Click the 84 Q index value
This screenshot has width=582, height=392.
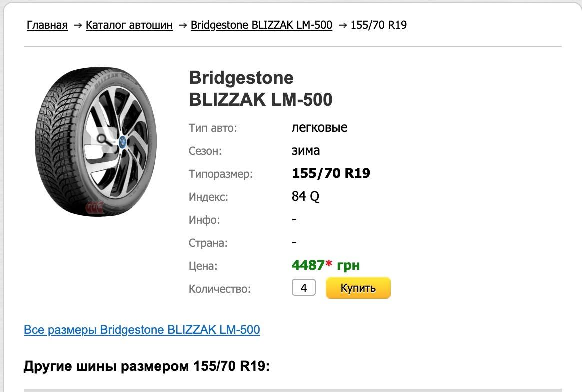tap(305, 197)
